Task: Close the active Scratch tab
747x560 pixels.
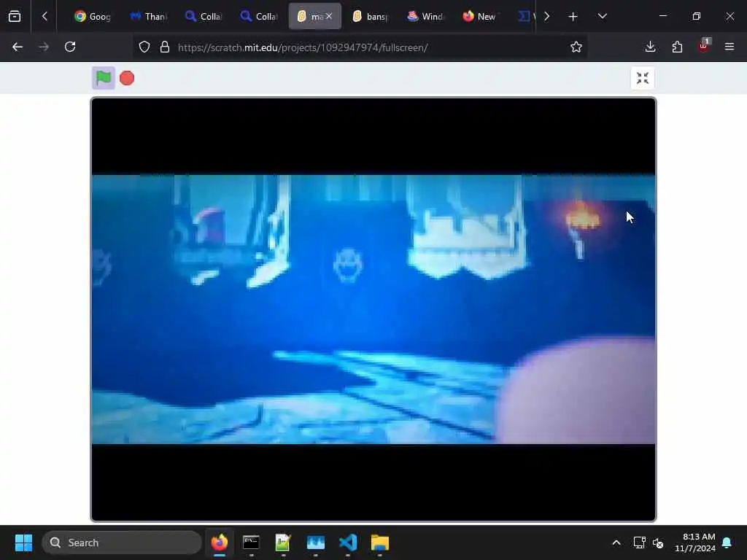Action: pyautogui.click(x=329, y=16)
